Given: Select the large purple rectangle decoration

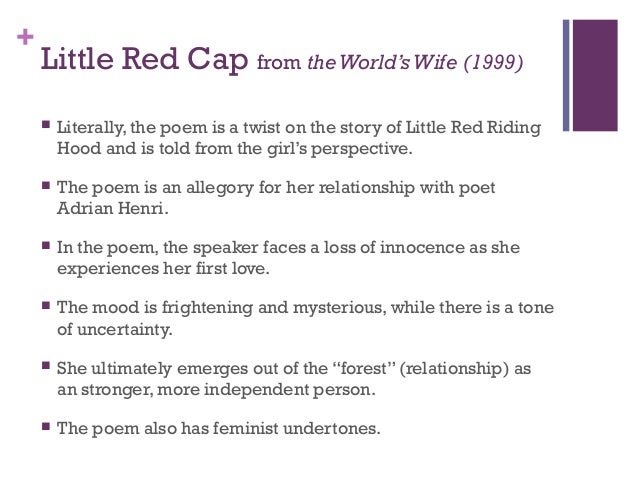Looking at the screenshot, I should (x=595, y=75).
